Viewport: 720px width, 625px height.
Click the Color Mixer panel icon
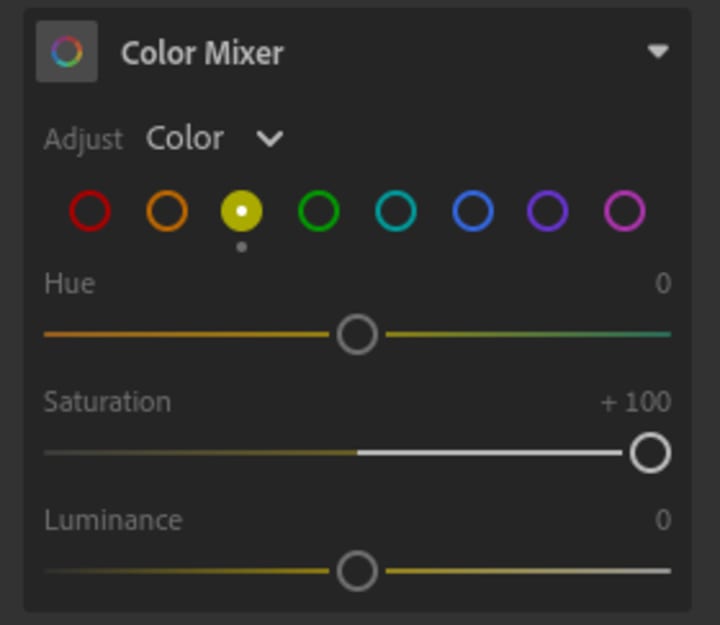click(67, 51)
